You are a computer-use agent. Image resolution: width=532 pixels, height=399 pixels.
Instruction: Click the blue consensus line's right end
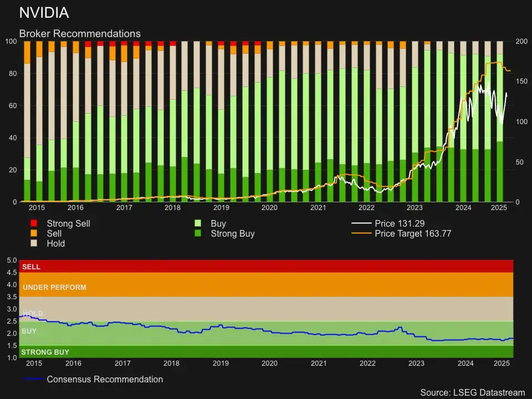(x=512, y=338)
